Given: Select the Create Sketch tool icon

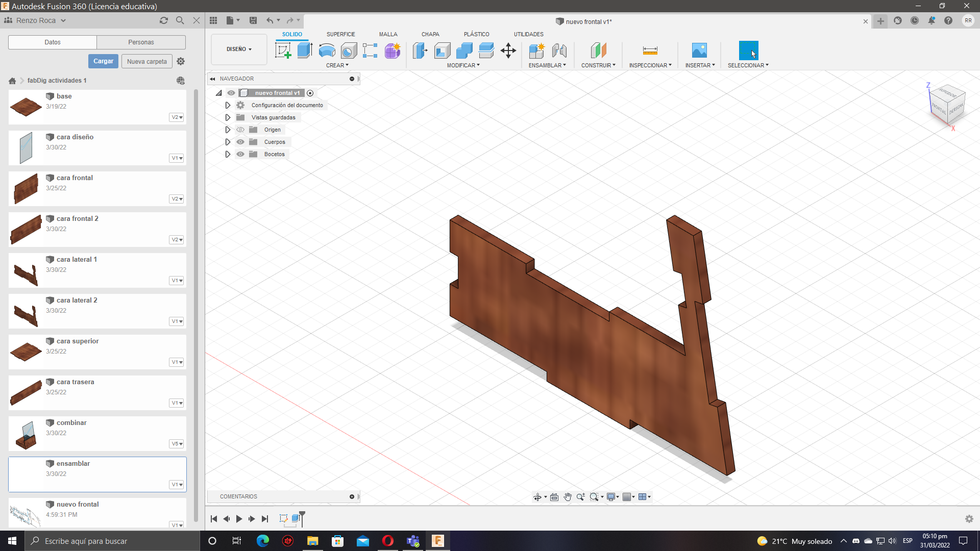Looking at the screenshot, I should pos(283,51).
